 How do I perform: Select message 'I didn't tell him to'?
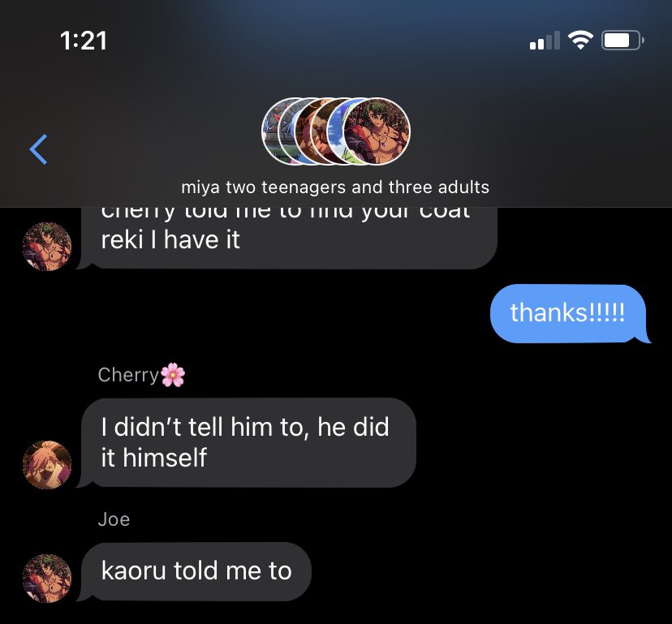pyautogui.click(x=248, y=442)
